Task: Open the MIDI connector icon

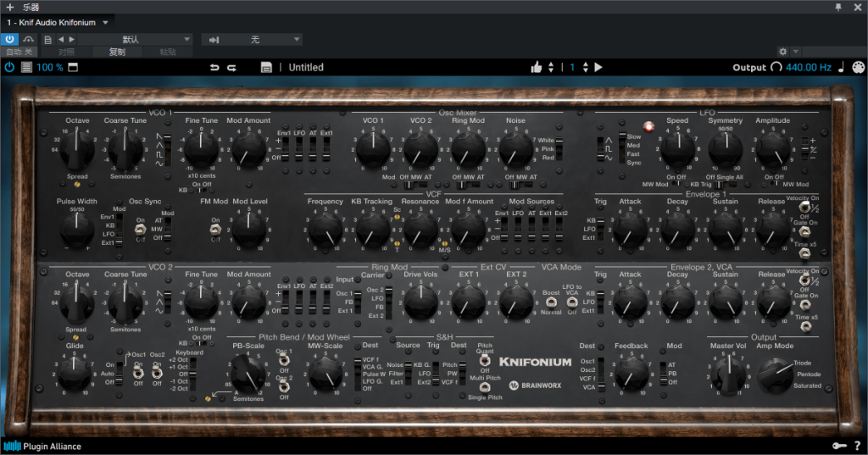Action: (x=858, y=67)
